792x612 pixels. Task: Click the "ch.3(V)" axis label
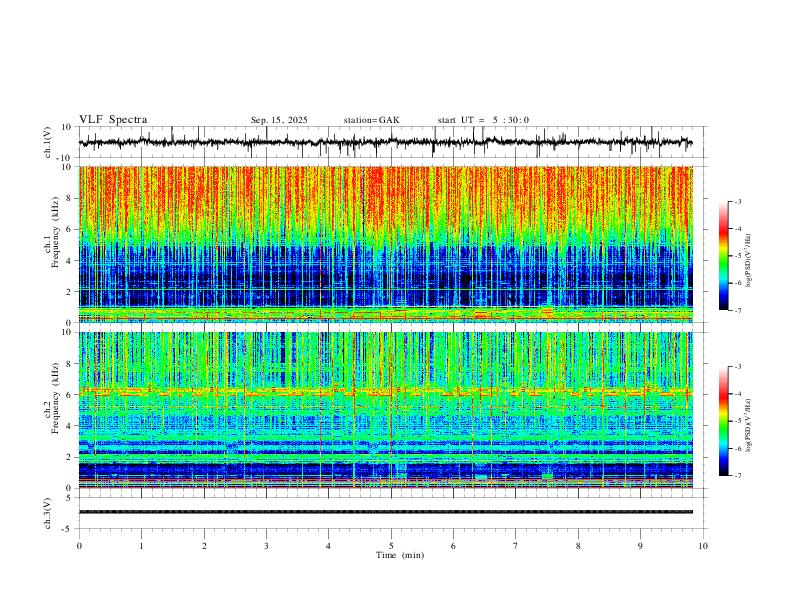tap(48, 513)
